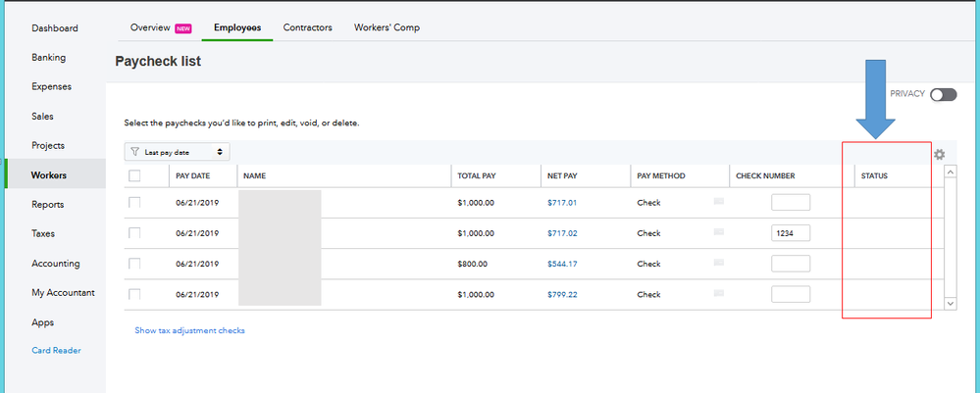Tick the checkbox for the $800.00 paycheck
The image size is (980, 393).
click(x=134, y=264)
